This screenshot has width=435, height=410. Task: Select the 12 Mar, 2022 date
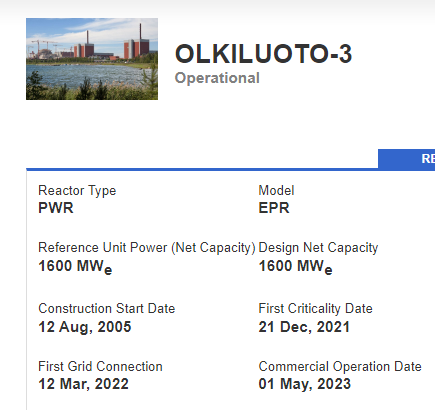(x=83, y=384)
